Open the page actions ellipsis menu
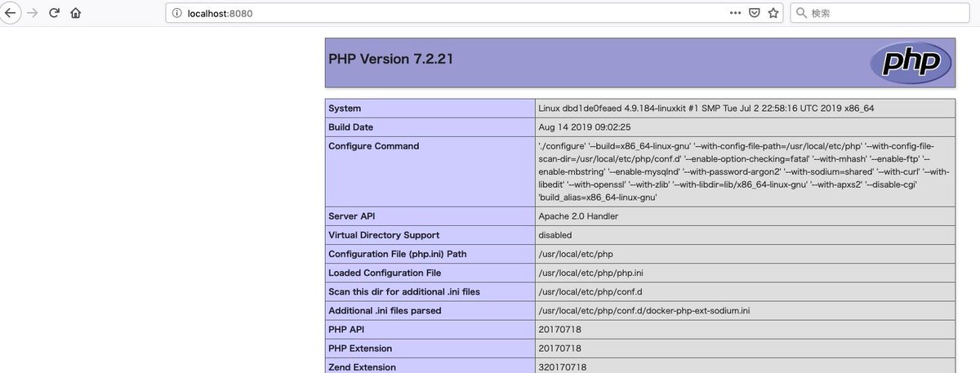Image resolution: width=980 pixels, height=373 pixels. coord(735,13)
